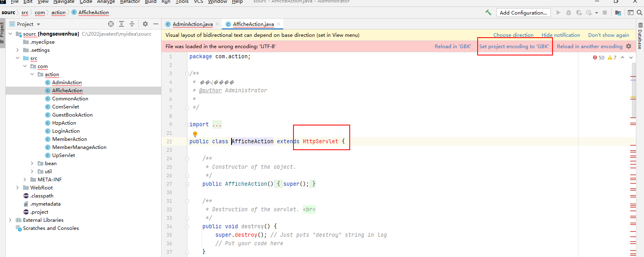644x257 pixels.
Task: Select Scratches and Consoles node
Action: (x=51, y=228)
